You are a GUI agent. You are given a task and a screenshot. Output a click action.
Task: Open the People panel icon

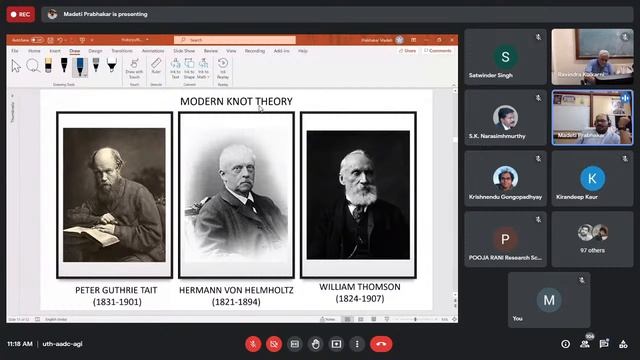(585, 344)
